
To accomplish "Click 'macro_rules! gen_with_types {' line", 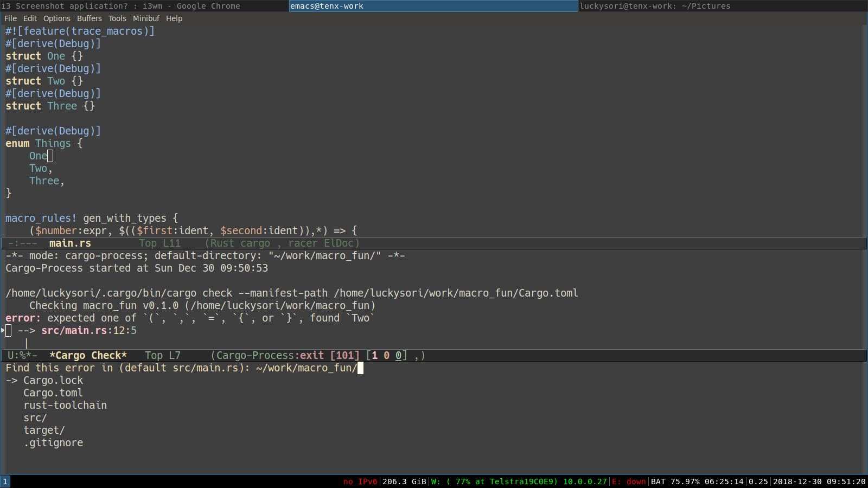I will [x=92, y=219].
